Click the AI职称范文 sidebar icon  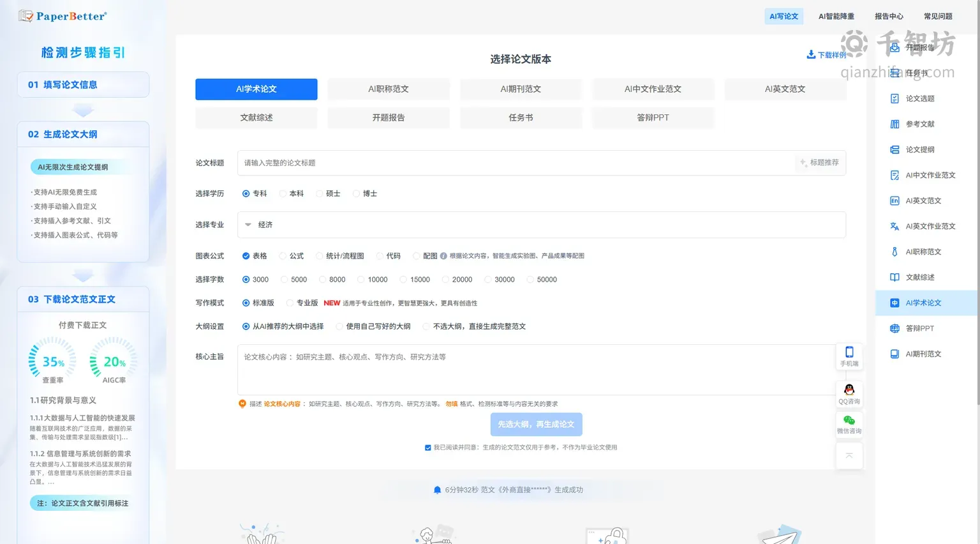pos(895,252)
